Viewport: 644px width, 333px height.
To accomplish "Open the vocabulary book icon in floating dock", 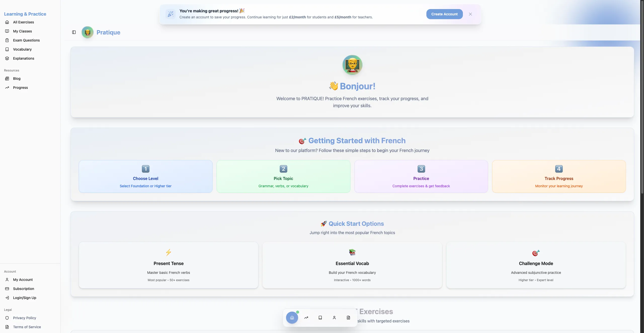I will point(320,318).
